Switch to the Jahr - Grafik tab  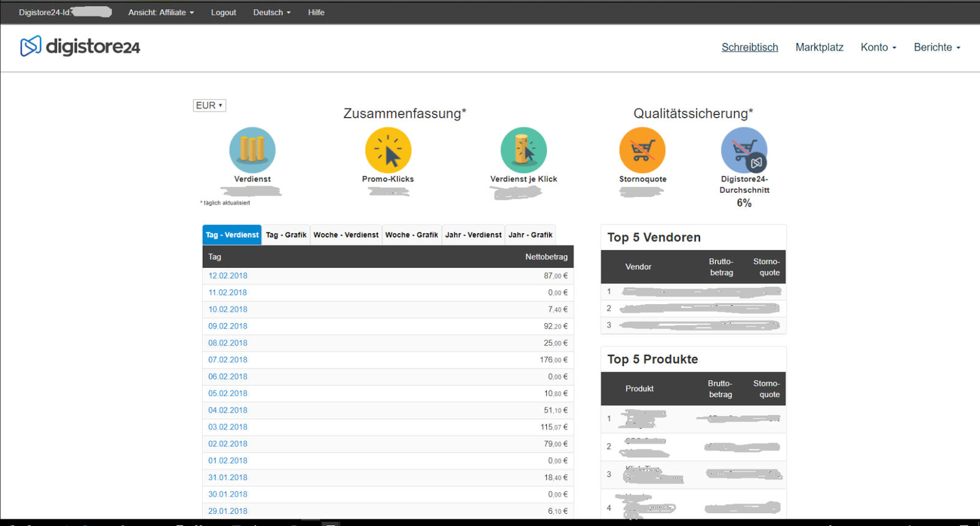(530, 235)
